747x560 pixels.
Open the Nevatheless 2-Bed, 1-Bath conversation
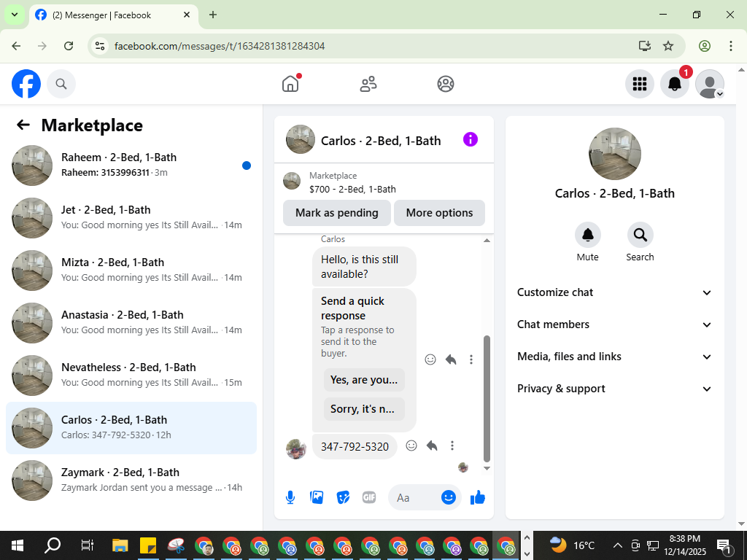(x=131, y=375)
